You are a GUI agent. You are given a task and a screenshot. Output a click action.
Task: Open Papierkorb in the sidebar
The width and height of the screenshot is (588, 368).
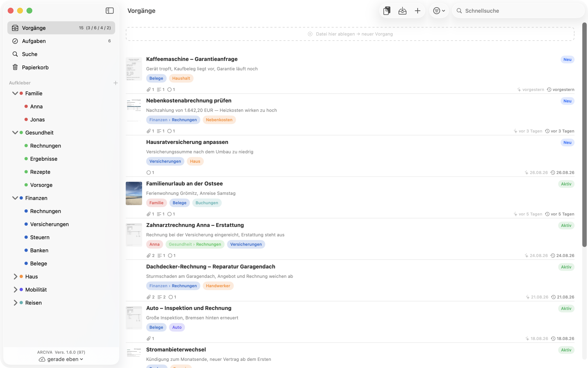click(61, 67)
